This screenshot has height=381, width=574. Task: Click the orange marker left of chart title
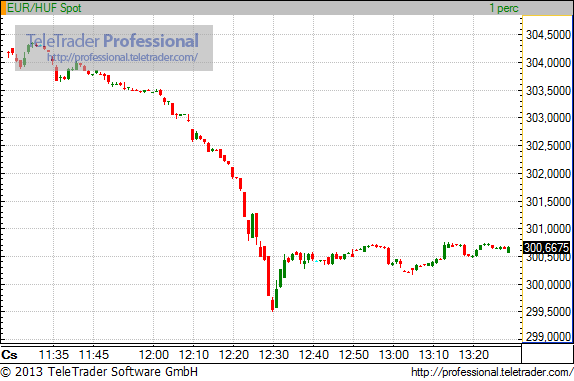click(x=3, y=8)
